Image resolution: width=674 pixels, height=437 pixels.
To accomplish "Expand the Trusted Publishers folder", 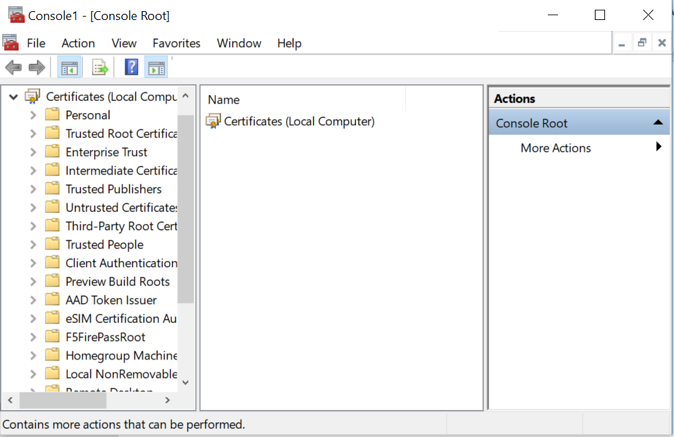I will [x=33, y=189].
